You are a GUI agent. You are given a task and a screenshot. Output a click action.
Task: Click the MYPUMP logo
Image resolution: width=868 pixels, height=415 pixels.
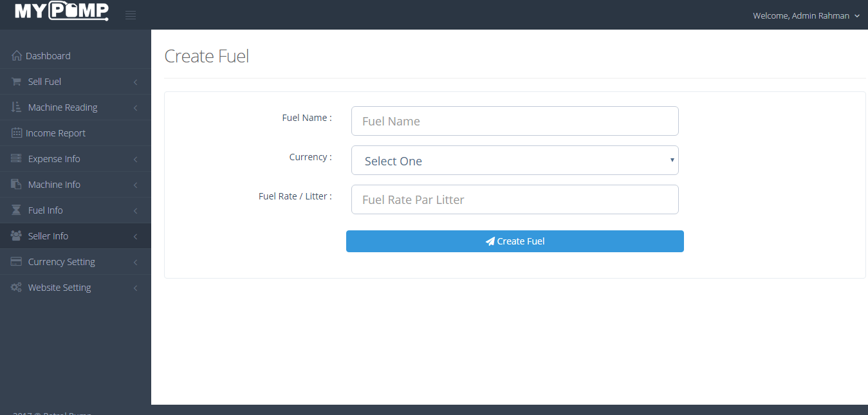click(x=62, y=11)
